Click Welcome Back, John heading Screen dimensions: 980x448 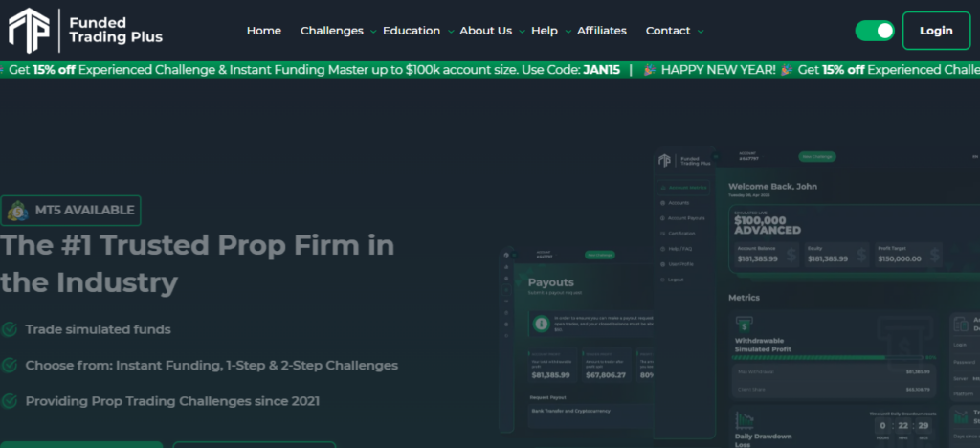point(772,187)
